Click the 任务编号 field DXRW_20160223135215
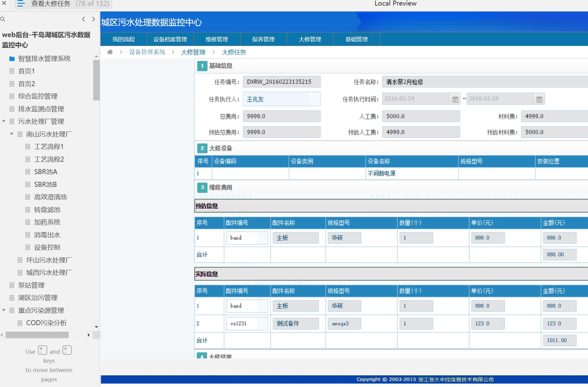 pyautogui.click(x=282, y=82)
